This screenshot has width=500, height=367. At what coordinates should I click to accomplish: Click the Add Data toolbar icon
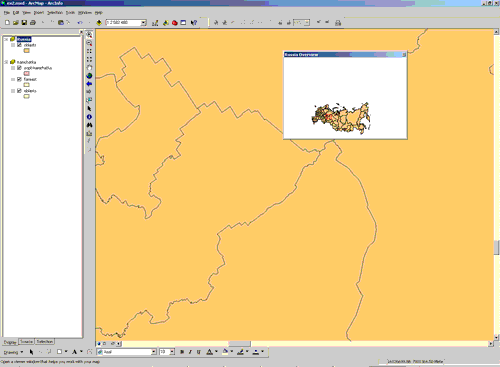coord(99,23)
